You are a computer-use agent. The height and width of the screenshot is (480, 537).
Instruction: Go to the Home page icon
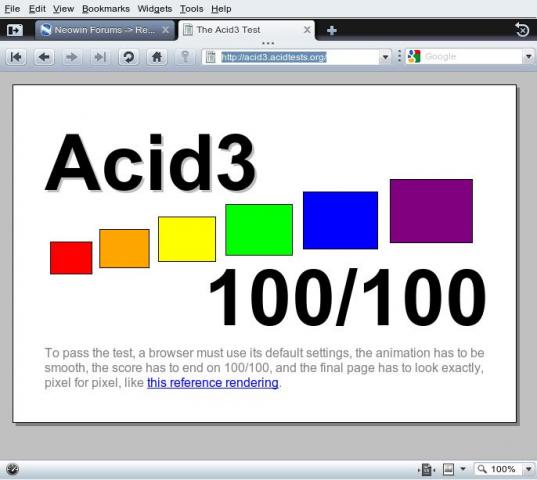point(157,57)
